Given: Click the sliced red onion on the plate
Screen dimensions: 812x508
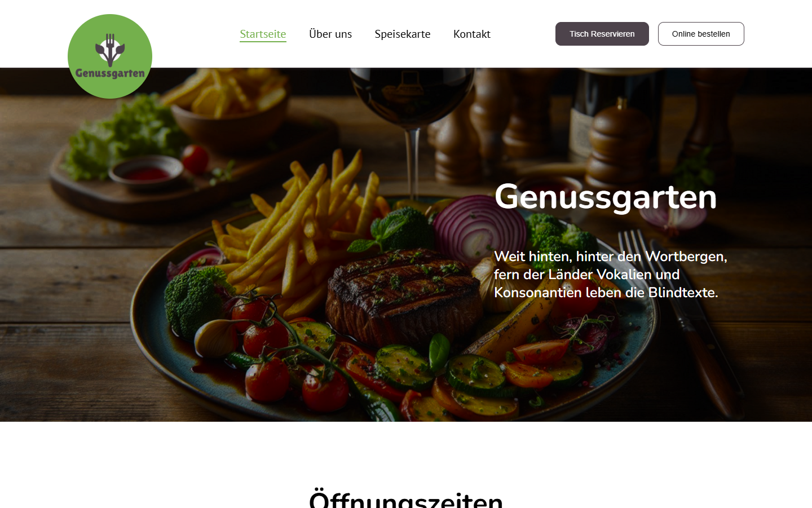Looking at the screenshot, I should point(479,228).
